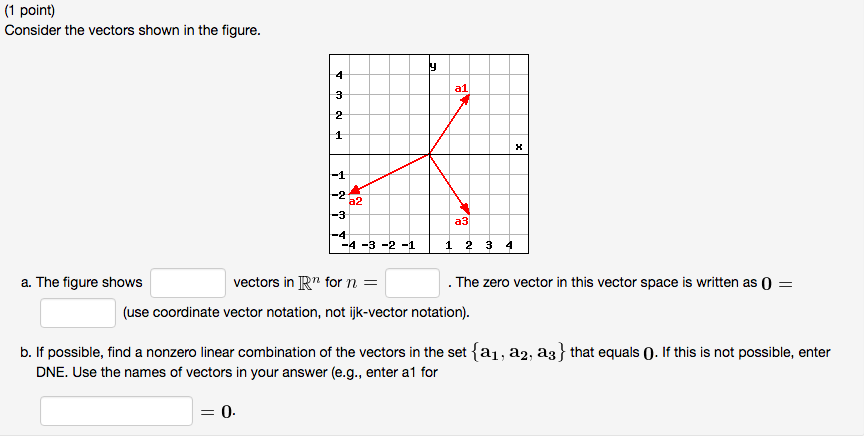Click tick label 2 on horizontal axis
This screenshot has height=439, width=864.
468,245
